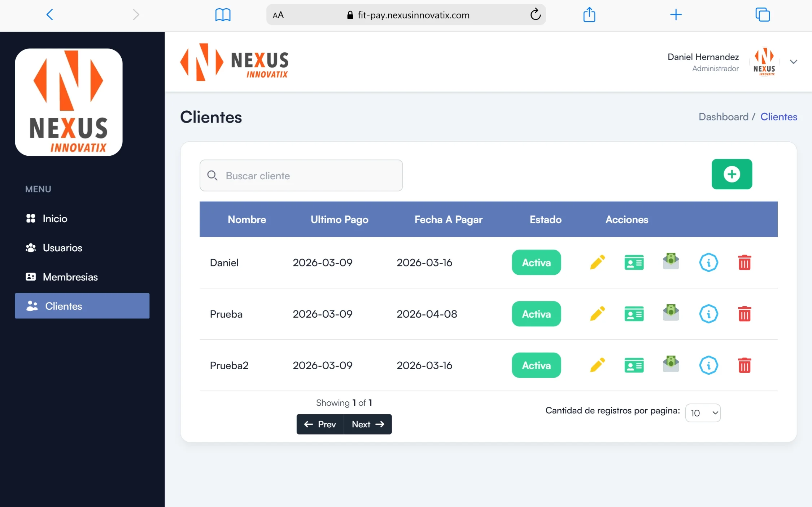Open Usuarios from the sidebar menu
This screenshot has width=812, height=507.
click(x=62, y=248)
